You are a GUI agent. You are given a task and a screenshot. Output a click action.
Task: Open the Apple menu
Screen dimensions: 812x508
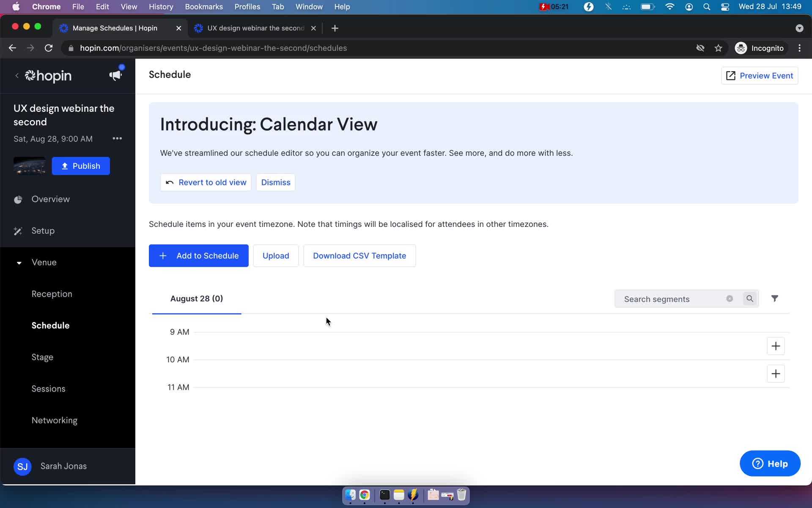click(16, 7)
